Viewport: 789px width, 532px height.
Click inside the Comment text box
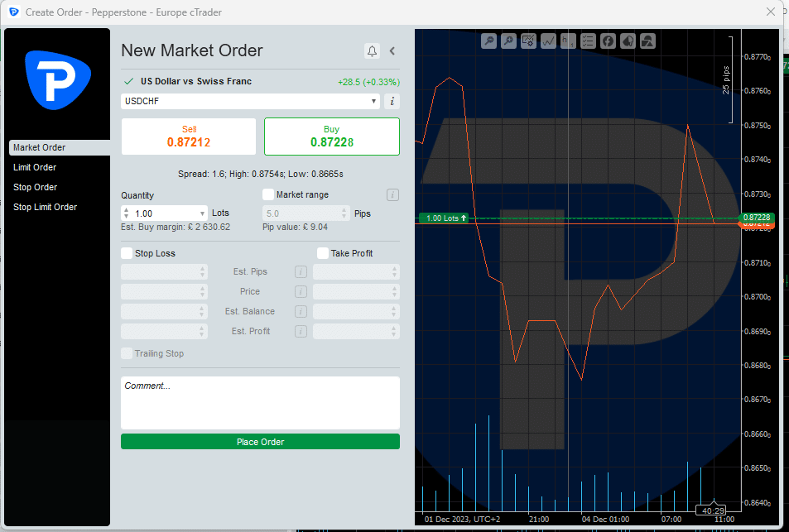coord(260,403)
